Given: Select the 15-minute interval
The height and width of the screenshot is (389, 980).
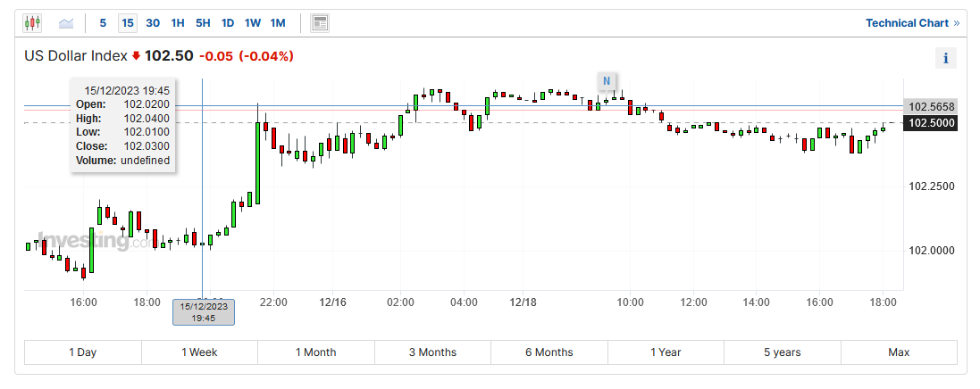Looking at the screenshot, I should (128, 23).
